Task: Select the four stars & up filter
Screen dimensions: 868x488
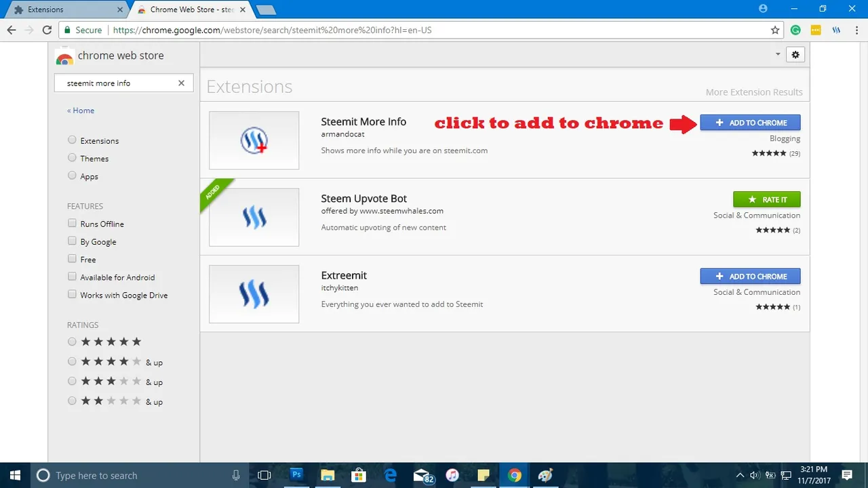Action: pos(72,362)
